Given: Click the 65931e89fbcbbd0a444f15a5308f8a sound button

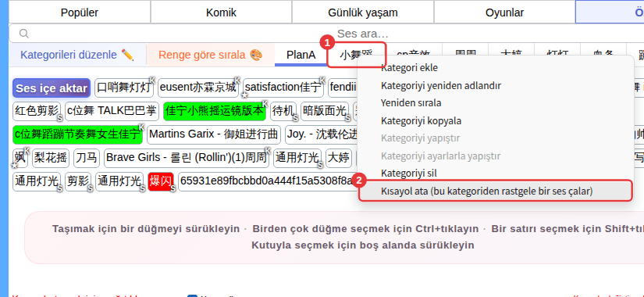Looking at the screenshot, I should 268,181.
